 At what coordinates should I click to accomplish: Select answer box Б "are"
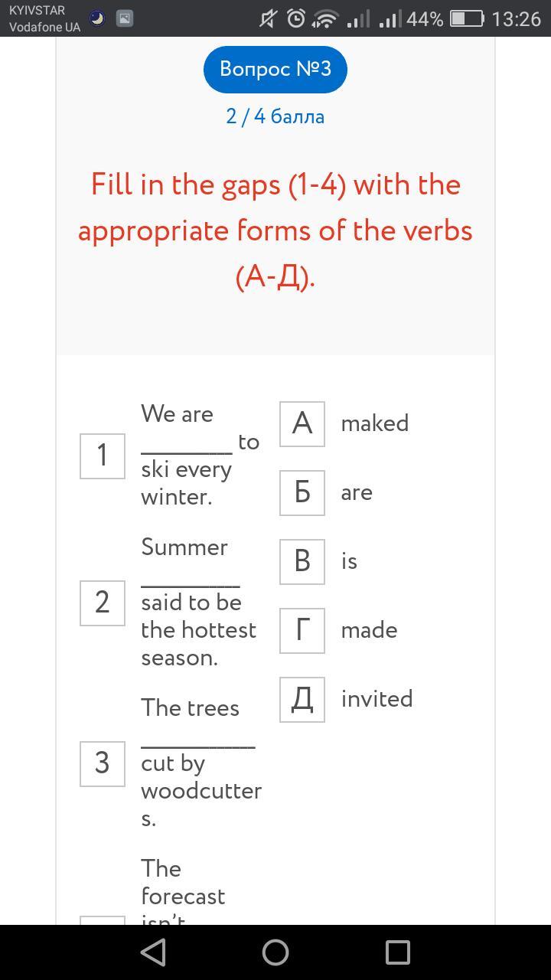(x=302, y=492)
